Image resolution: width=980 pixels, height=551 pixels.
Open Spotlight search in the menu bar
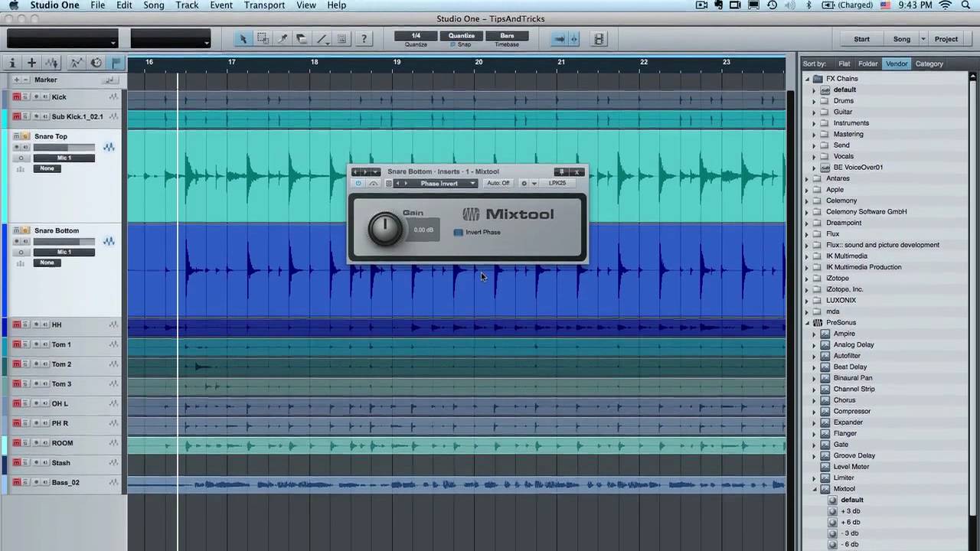pyautogui.click(x=966, y=5)
